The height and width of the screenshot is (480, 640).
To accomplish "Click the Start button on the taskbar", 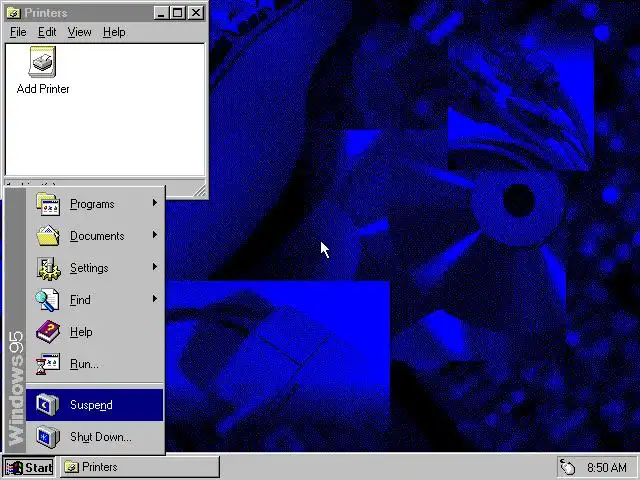I will click(x=29, y=467).
